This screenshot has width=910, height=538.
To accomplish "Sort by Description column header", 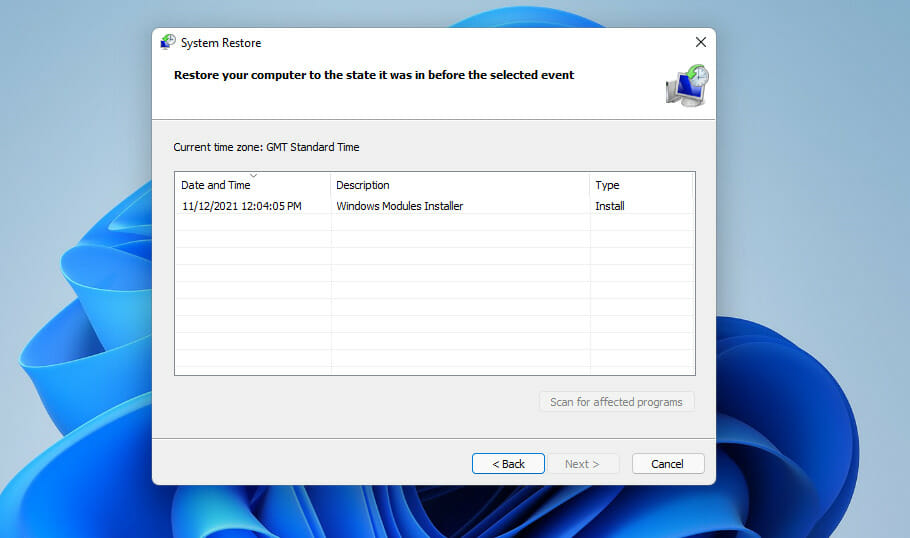I will [x=460, y=185].
